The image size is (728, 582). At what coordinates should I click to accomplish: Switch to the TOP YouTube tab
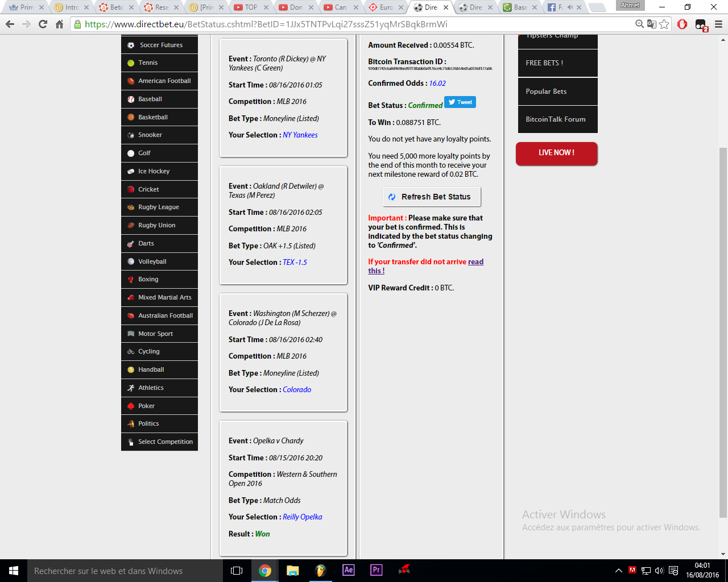[250, 7]
